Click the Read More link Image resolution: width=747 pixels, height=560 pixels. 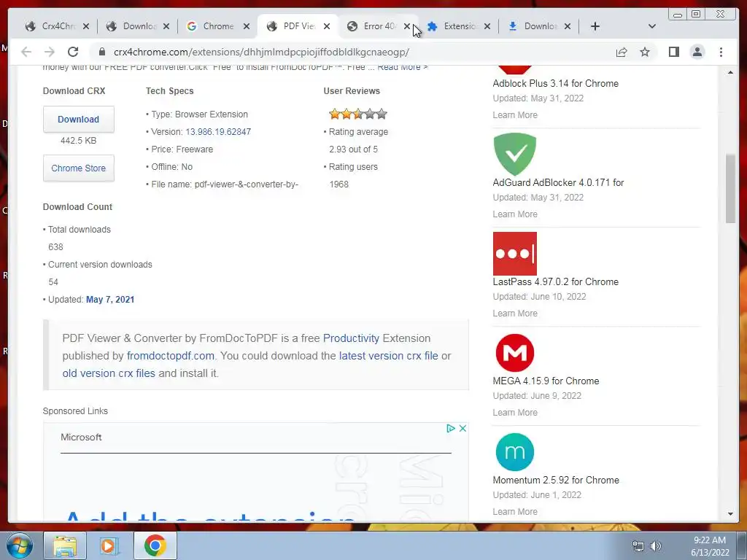point(403,67)
